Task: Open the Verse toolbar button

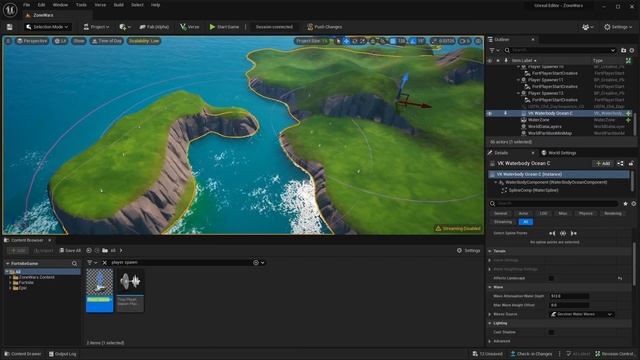Action: point(189,27)
